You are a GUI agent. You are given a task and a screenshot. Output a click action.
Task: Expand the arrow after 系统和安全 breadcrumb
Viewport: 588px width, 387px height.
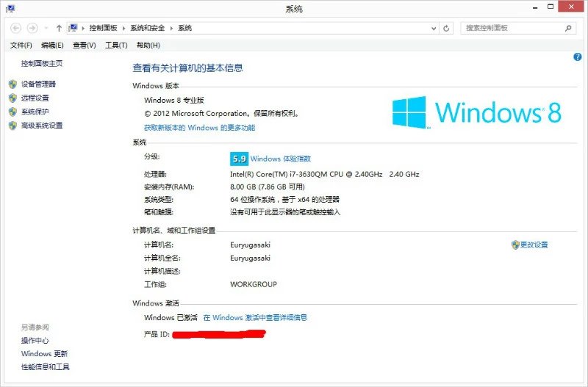pyautogui.click(x=171, y=28)
